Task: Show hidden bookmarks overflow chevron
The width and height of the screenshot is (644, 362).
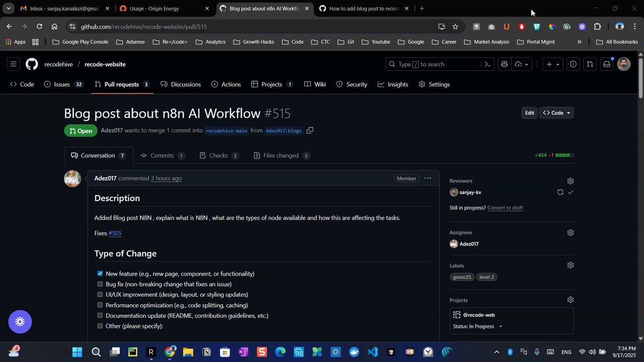Action: [x=579, y=42]
